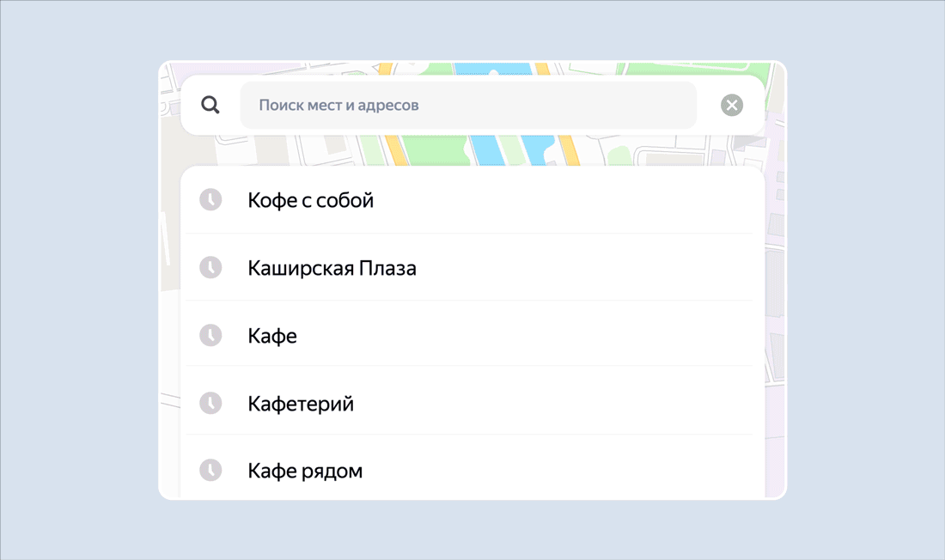Clear the search with the X button

click(x=732, y=106)
